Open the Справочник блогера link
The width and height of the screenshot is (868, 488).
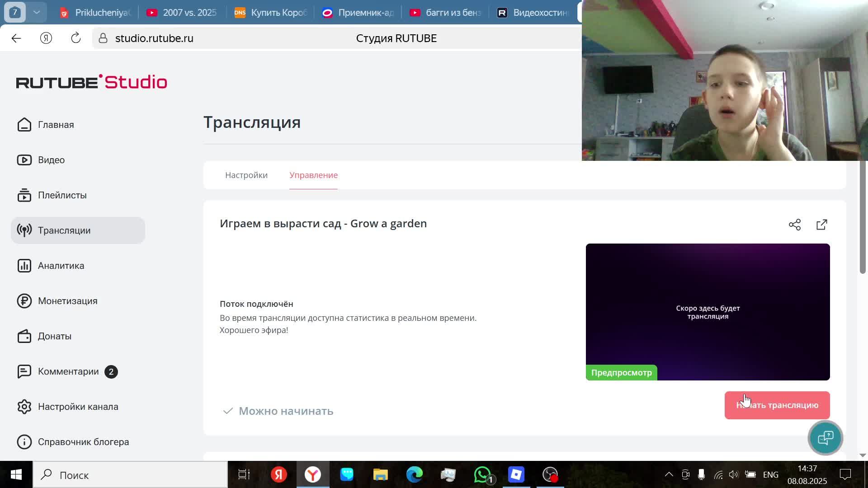83,442
